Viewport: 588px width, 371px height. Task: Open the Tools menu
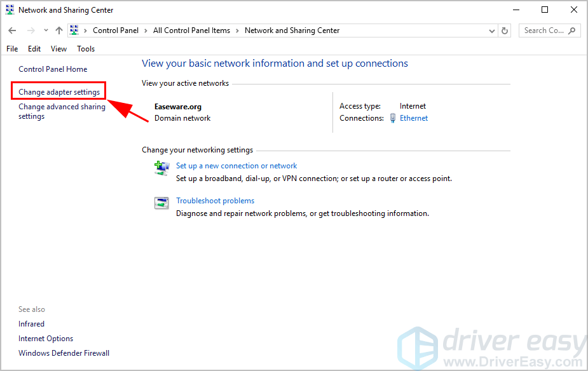tap(86, 49)
